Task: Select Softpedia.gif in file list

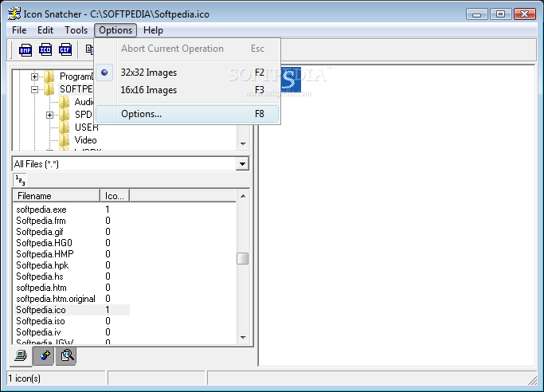Action: pyautogui.click(x=40, y=232)
